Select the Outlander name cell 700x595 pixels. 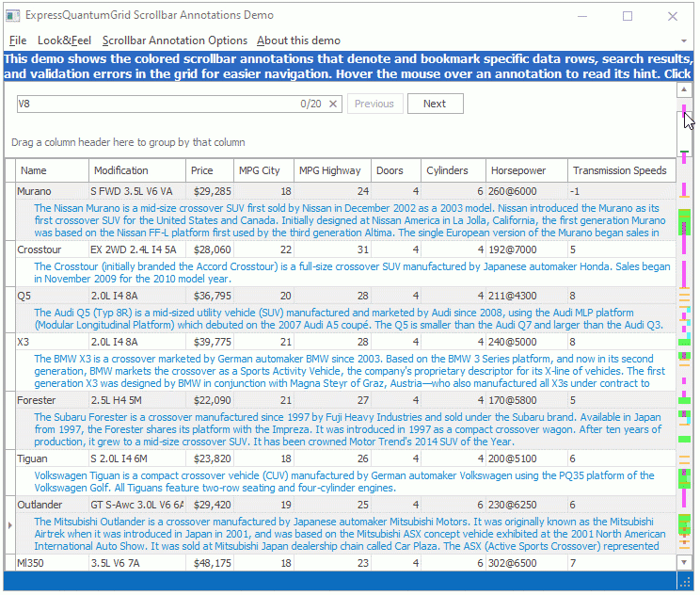tap(53, 505)
